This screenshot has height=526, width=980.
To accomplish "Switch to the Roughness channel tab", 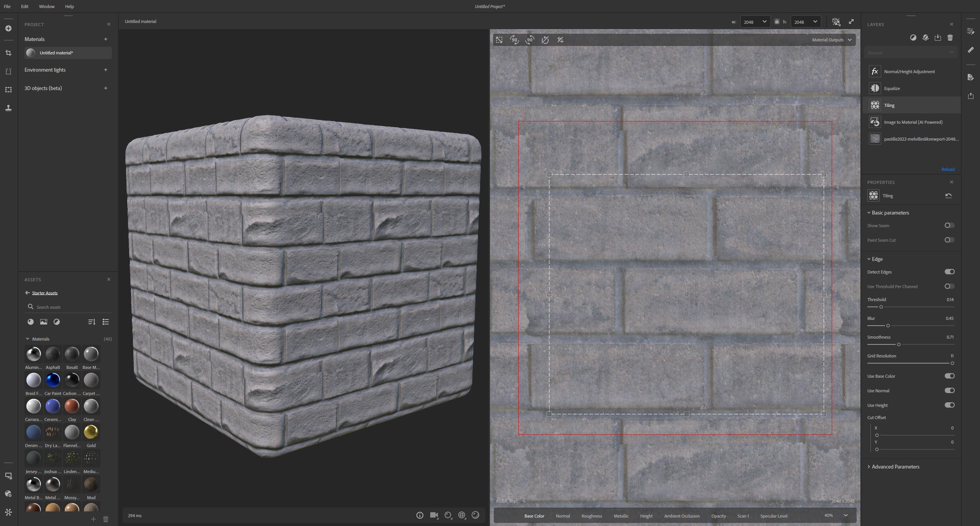I will [591, 516].
